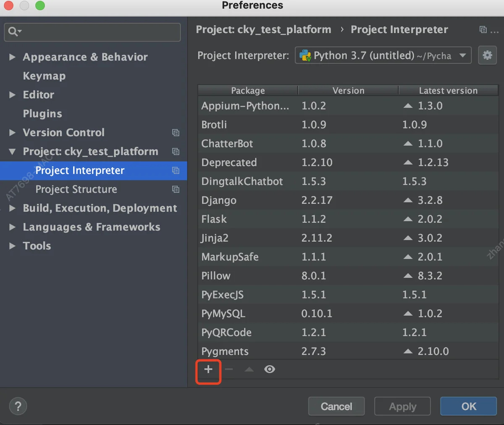Click the OK button
The image size is (504, 425).
point(469,407)
